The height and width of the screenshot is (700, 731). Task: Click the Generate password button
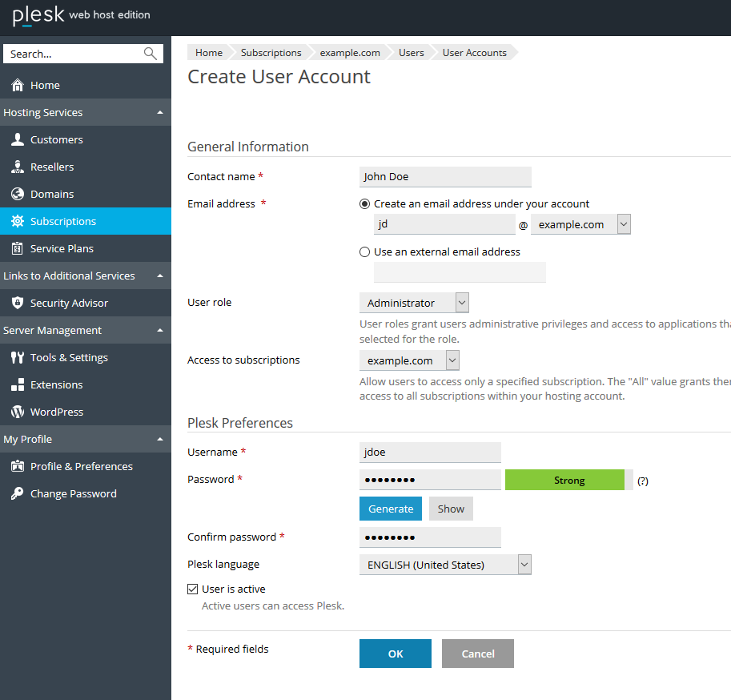pyautogui.click(x=391, y=509)
